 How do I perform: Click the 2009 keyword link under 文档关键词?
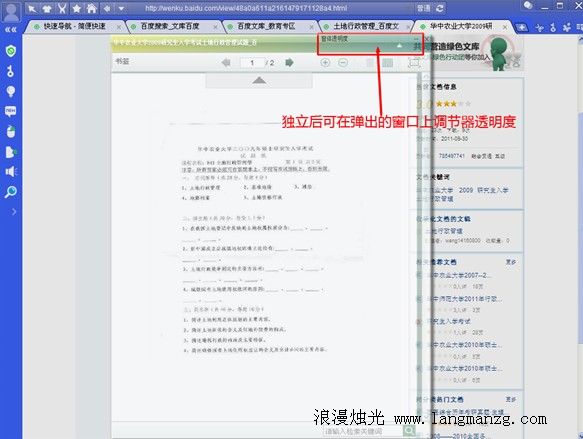pyautogui.click(x=466, y=190)
